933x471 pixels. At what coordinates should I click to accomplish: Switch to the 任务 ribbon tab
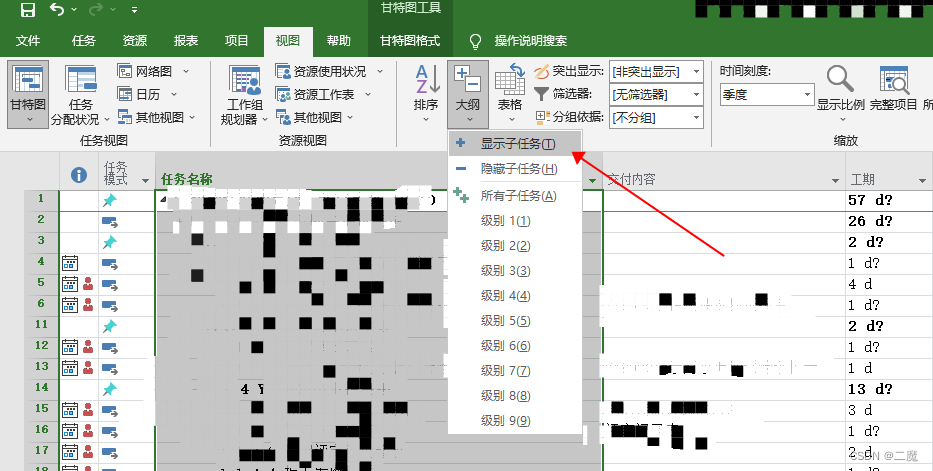pyautogui.click(x=83, y=41)
